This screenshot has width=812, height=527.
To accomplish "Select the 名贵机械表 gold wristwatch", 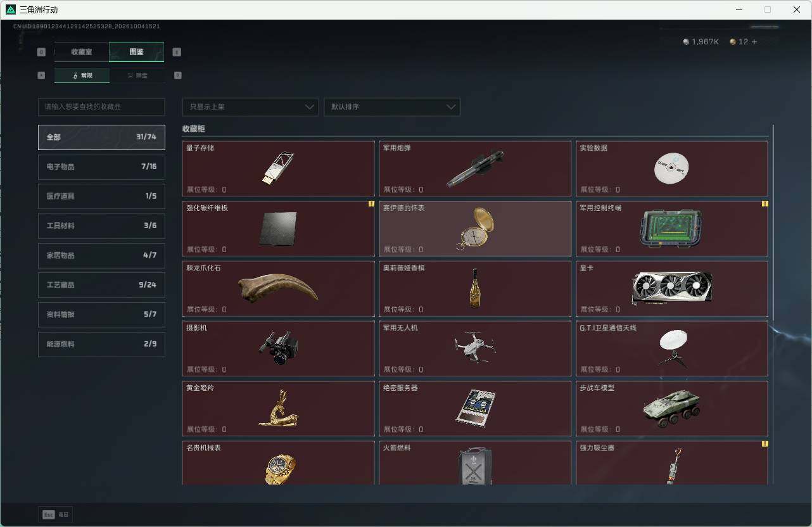I will [278, 463].
